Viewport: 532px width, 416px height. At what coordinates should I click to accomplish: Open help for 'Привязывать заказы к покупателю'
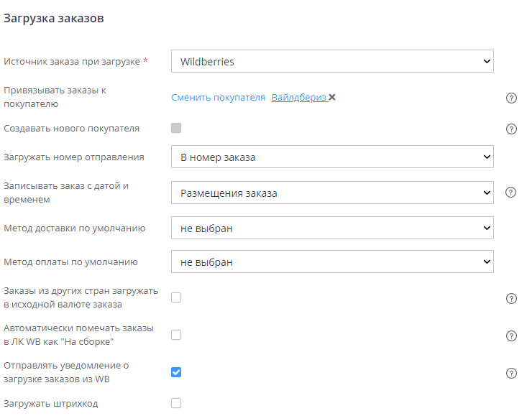[512, 98]
